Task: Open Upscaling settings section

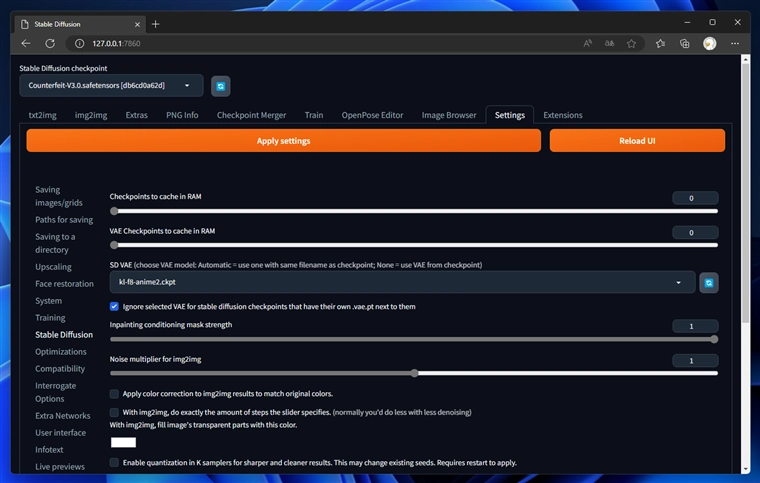Action: tap(53, 266)
